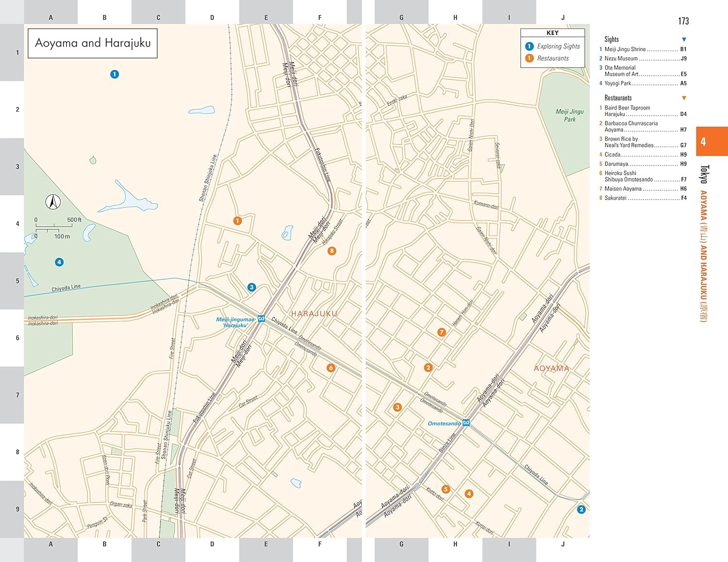
Task: Click the blue Meiji Jingu Shrine marker 1
Action: 115,74
